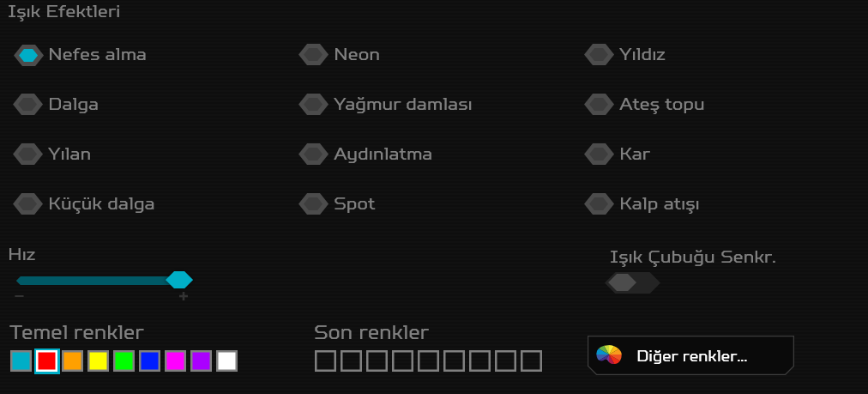Screen dimensions: 868x394
Task: Activate the Ateş topu effect
Action: tap(599, 105)
